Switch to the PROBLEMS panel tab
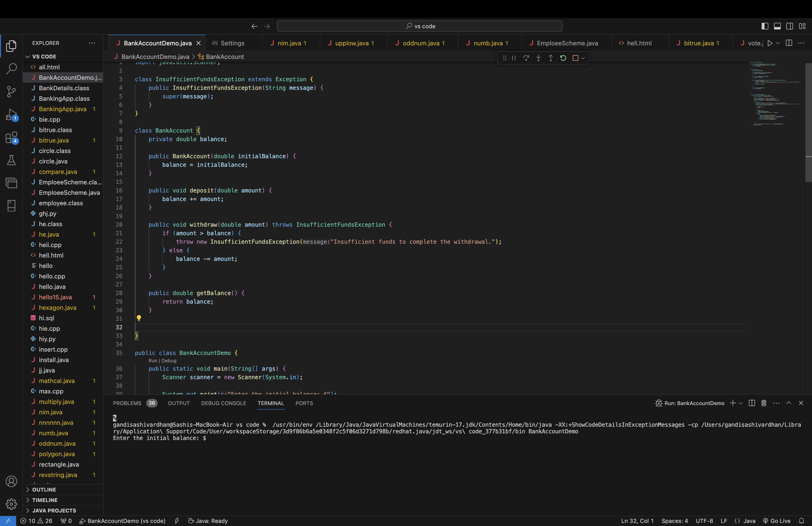812x526 pixels. point(127,403)
